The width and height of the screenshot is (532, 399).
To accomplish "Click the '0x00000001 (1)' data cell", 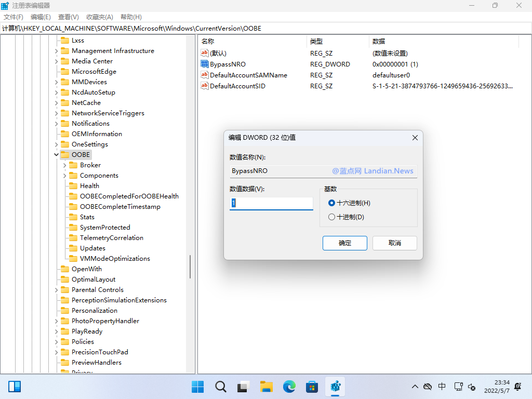I will click(395, 64).
